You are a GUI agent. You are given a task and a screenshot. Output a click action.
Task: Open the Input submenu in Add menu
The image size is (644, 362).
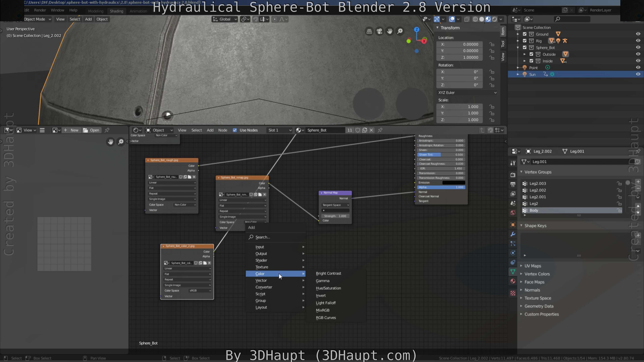(x=276, y=247)
